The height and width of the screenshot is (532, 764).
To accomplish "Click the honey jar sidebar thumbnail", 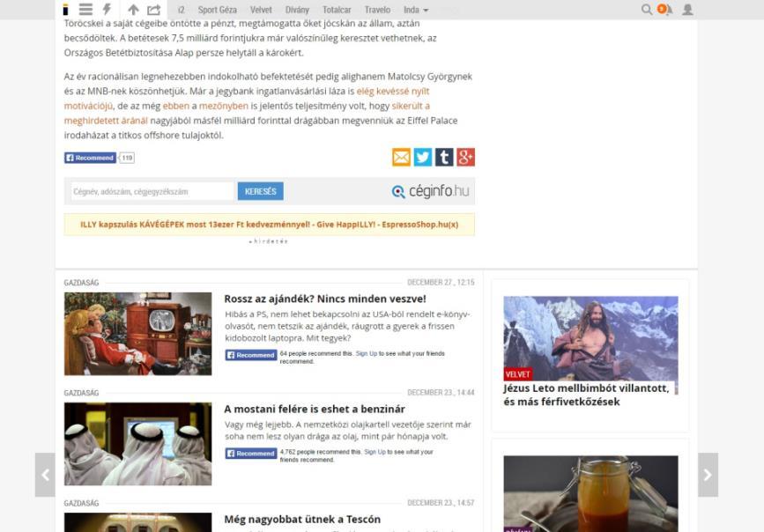I will [590, 493].
